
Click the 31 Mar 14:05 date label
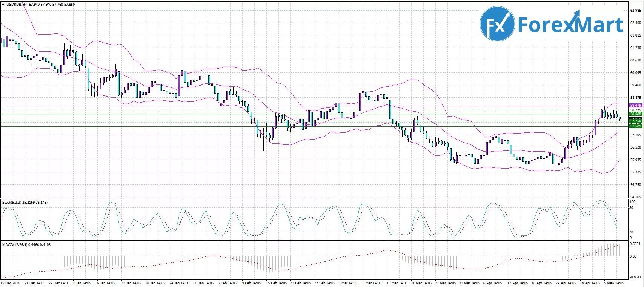tap(469, 283)
